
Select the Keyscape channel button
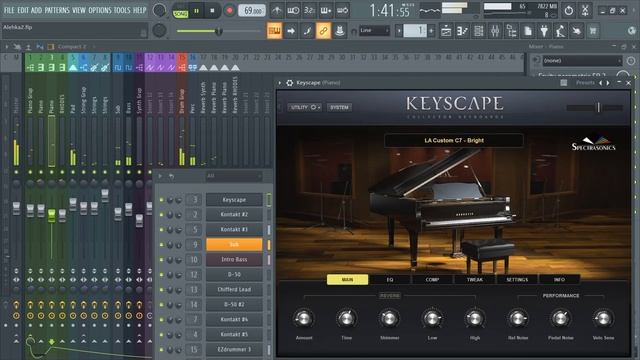234,200
